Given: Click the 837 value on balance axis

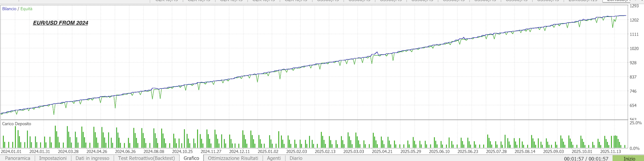Looking at the screenshot, I should click(x=633, y=77).
